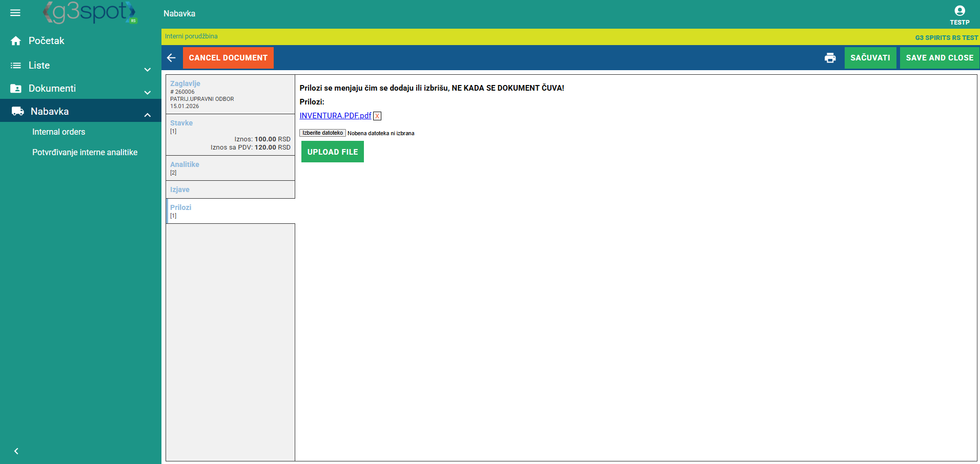980x464 pixels.
Task: Open the hamburger menu icon
Action: pyautogui.click(x=15, y=13)
